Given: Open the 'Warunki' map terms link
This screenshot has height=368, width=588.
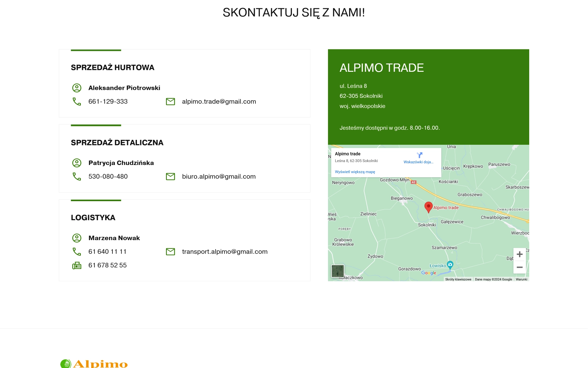Looking at the screenshot, I should click(x=521, y=279).
